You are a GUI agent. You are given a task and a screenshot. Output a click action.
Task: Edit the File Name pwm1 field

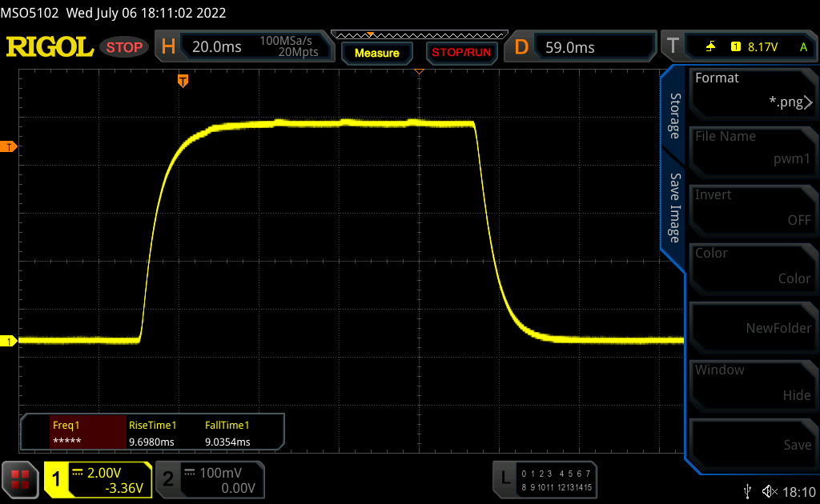coord(753,149)
